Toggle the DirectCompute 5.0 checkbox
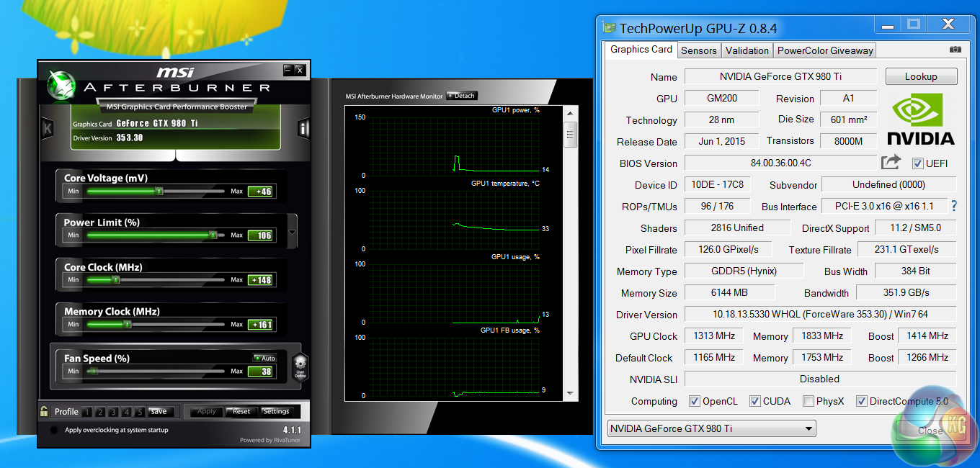Image resolution: width=980 pixels, height=468 pixels. point(862,401)
